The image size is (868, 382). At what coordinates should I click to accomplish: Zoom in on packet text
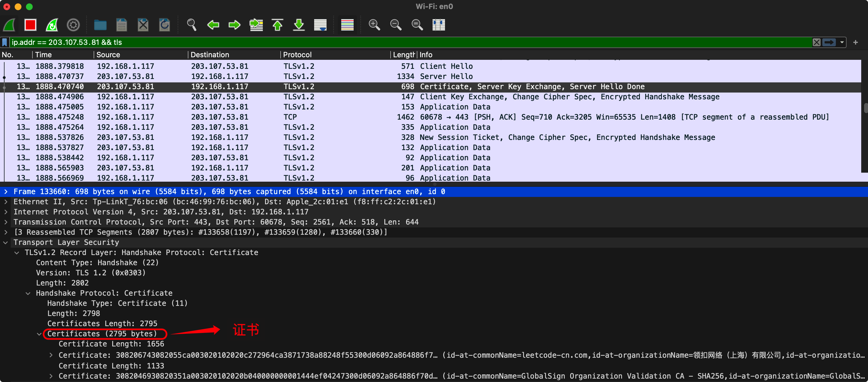pyautogui.click(x=374, y=25)
